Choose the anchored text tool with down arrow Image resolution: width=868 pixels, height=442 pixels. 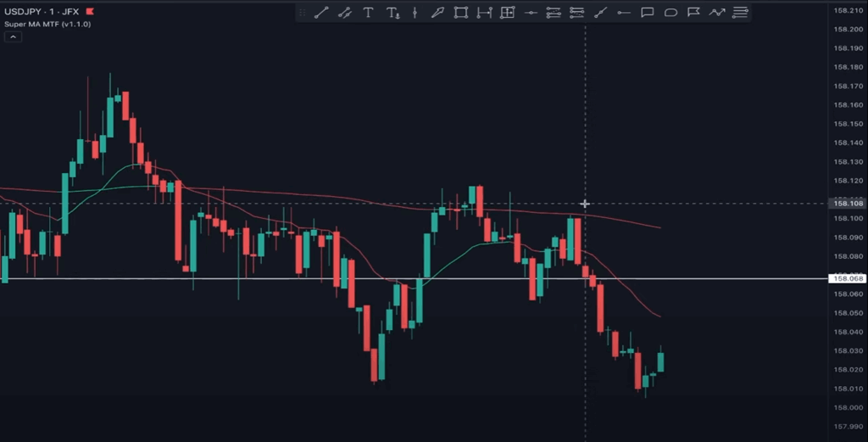[392, 13]
